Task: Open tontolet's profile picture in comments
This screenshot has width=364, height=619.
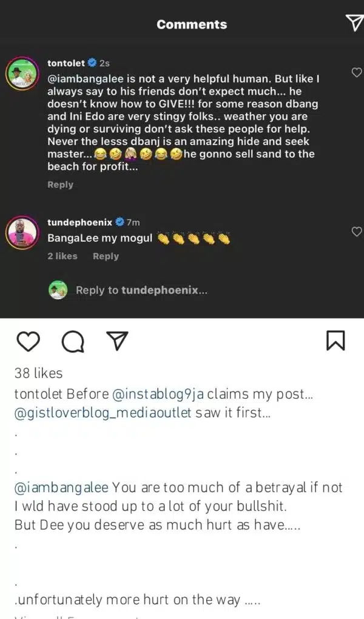Action: point(23,75)
